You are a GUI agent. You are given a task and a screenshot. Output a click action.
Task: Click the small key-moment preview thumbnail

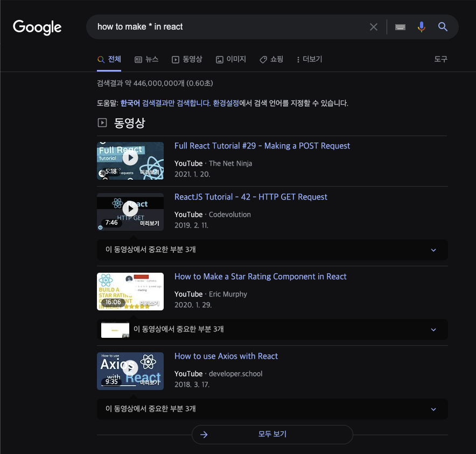115,330
